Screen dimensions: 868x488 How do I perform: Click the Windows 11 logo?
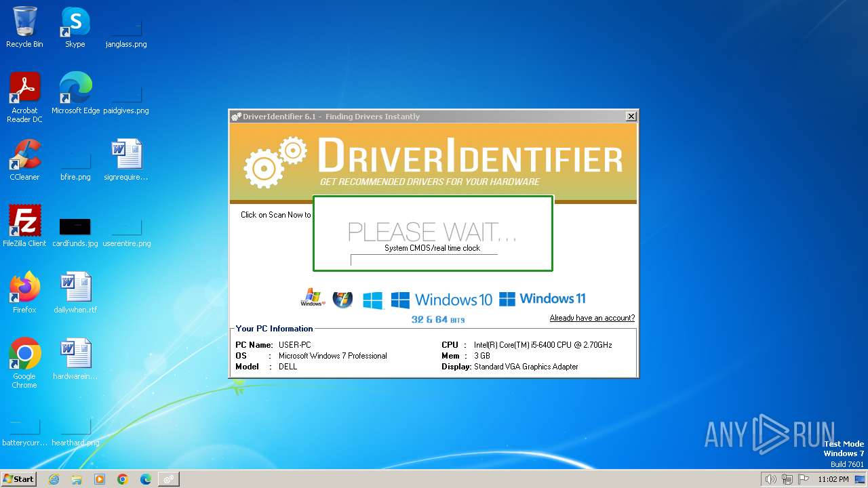click(542, 299)
